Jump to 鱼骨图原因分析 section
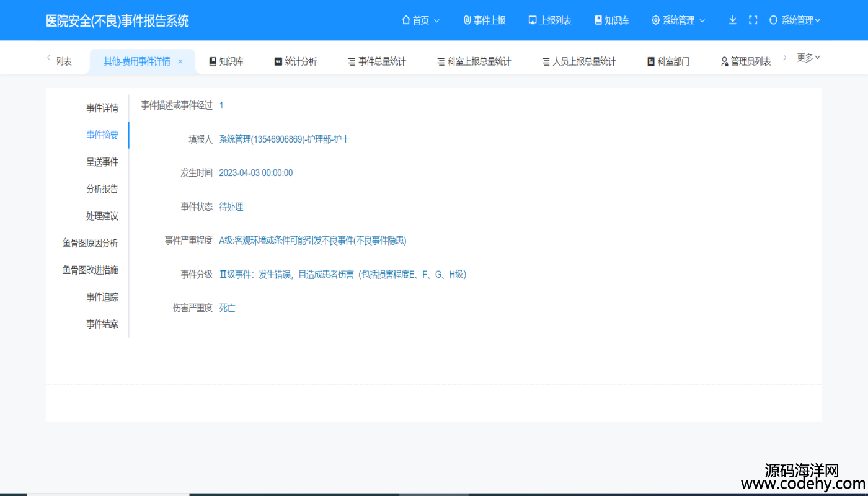The image size is (868, 496). pos(91,243)
